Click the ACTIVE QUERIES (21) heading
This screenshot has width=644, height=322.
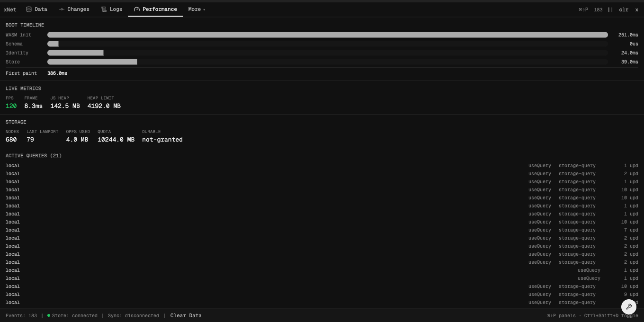(x=34, y=156)
